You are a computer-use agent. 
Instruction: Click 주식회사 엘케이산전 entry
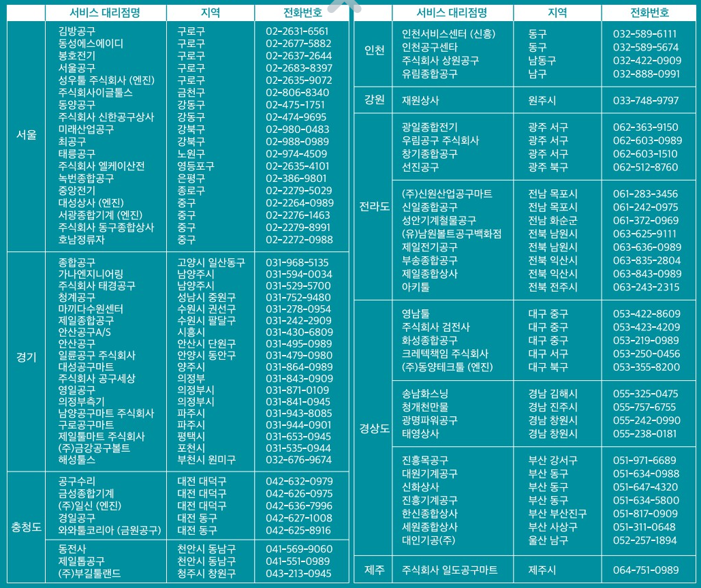click(101, 166)
